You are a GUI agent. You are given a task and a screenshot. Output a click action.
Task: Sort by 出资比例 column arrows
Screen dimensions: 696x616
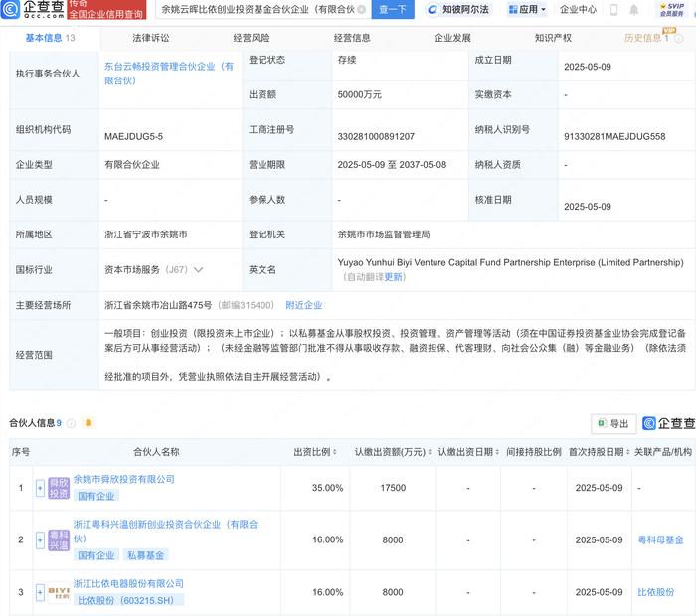point(335,452)
